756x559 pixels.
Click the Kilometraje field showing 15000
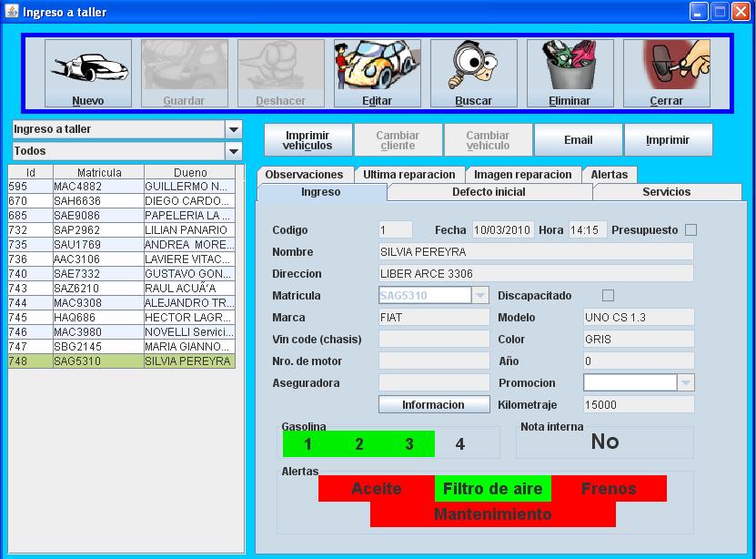click(x=637, y=405)
